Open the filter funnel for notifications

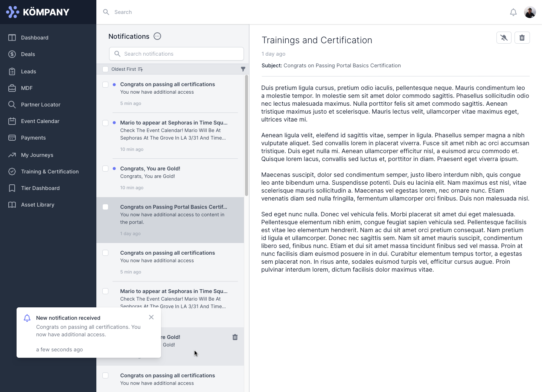(243, 69)
